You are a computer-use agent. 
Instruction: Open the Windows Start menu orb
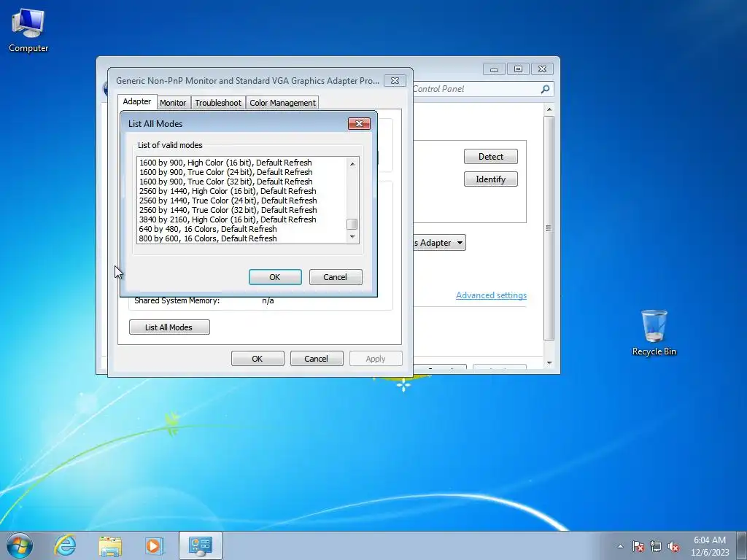coord(20,545)
